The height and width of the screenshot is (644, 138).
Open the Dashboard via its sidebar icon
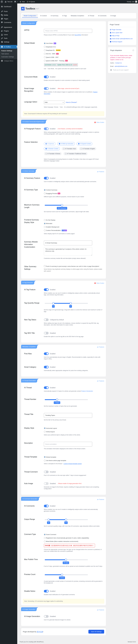coord(2,6)
